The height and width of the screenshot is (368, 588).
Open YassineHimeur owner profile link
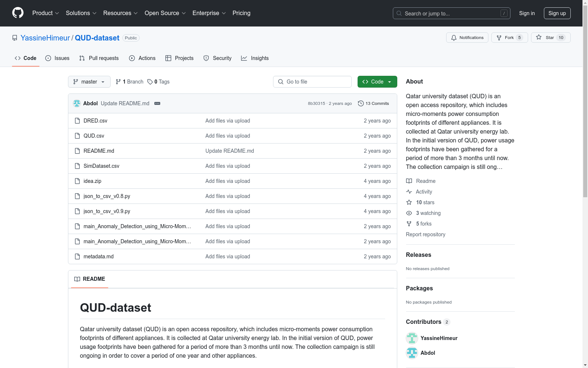click(x=45, y=38)
